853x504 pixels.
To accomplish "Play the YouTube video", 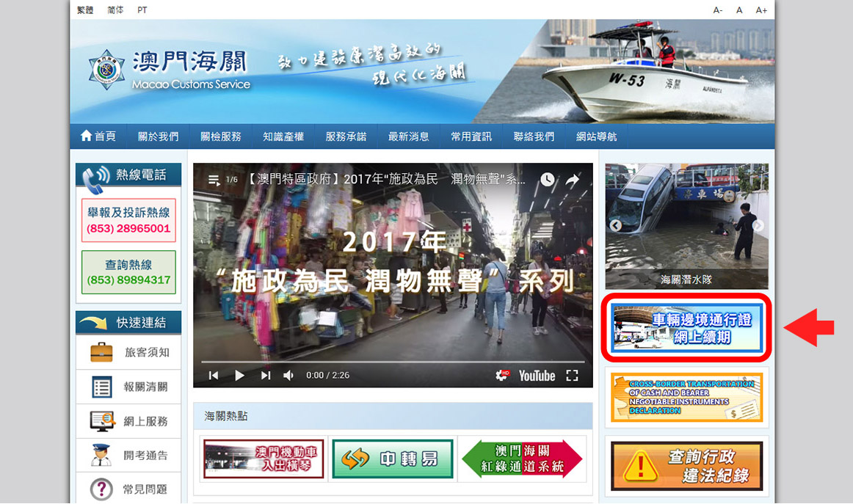I will (x=239, y=376).
